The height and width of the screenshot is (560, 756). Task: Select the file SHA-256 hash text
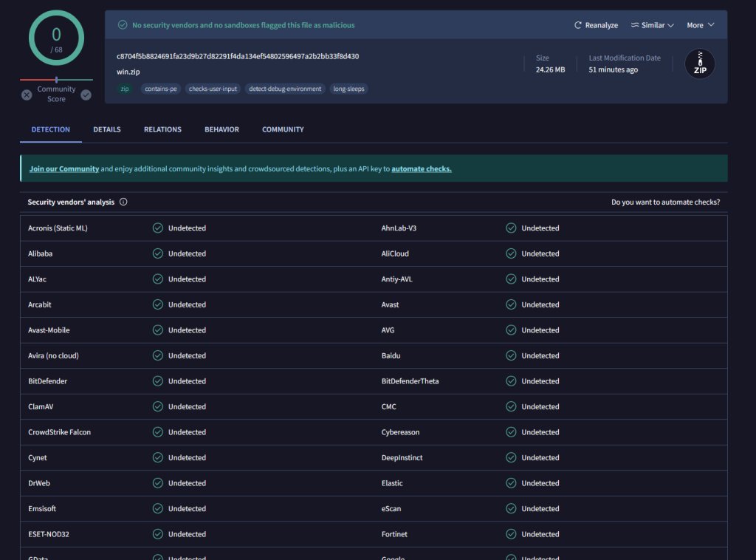click(238, 56)
